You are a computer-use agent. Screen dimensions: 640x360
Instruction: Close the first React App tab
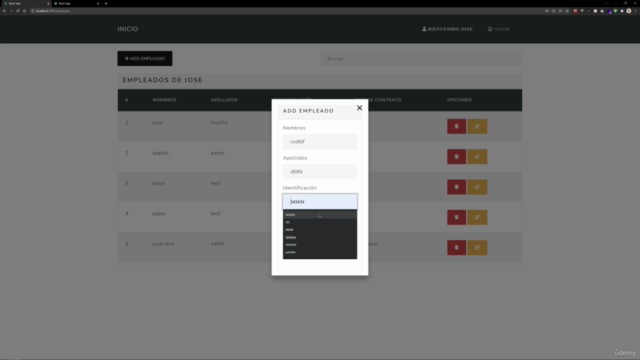click(48, 3)
